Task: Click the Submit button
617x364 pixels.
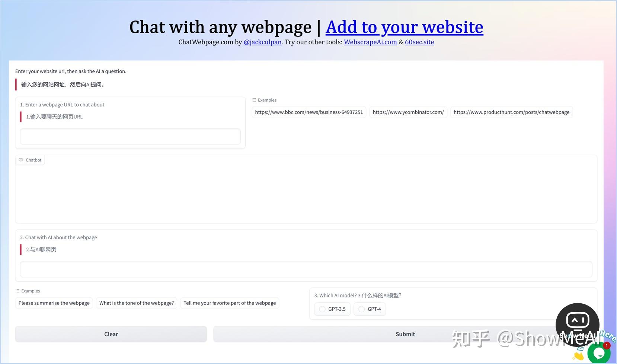Action: (x=405, y=334)
